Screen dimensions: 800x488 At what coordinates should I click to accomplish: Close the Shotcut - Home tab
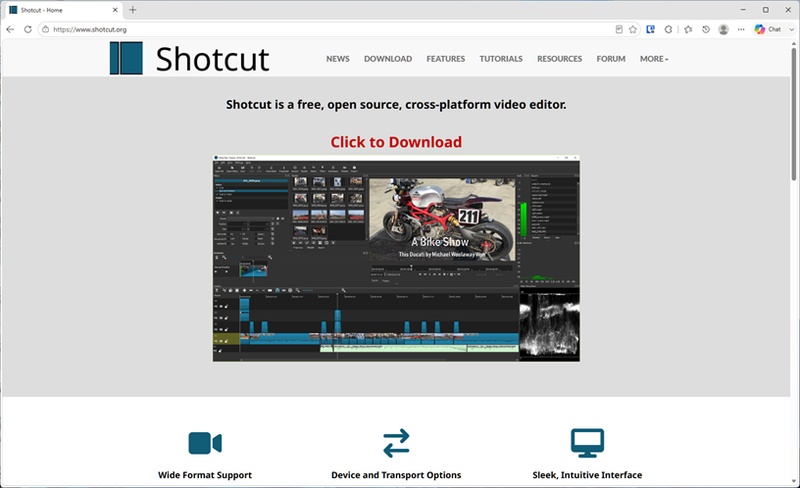coord(115,10)
